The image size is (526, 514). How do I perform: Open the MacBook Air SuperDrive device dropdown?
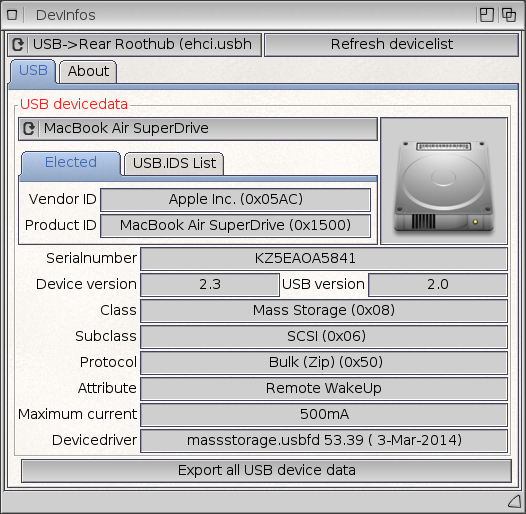pos(198,129)
